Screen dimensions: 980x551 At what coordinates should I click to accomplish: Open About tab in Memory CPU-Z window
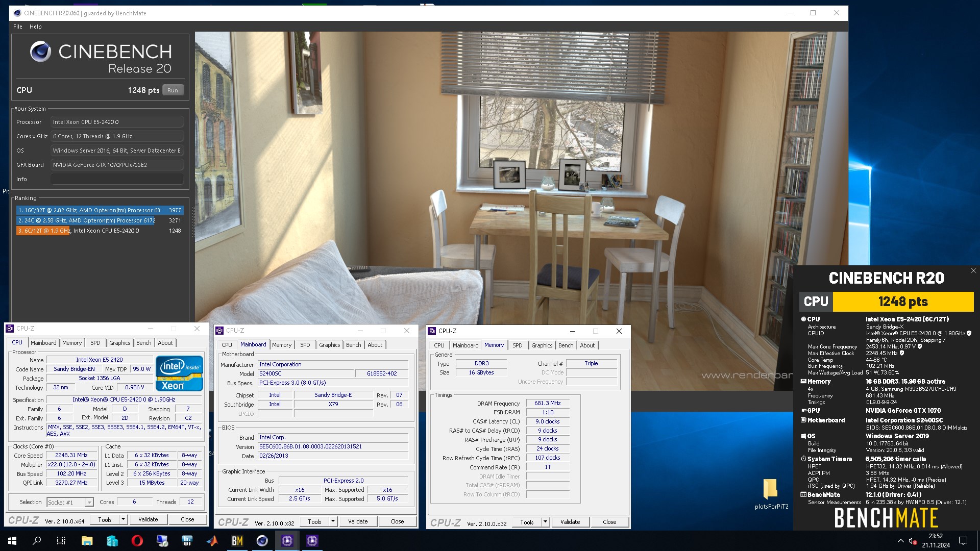tap(587, 345)
